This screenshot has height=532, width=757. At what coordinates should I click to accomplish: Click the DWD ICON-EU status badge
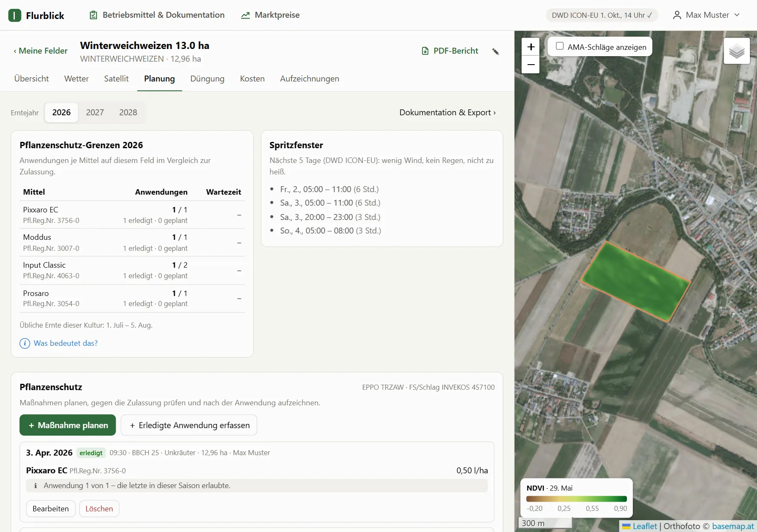point(602,15)
